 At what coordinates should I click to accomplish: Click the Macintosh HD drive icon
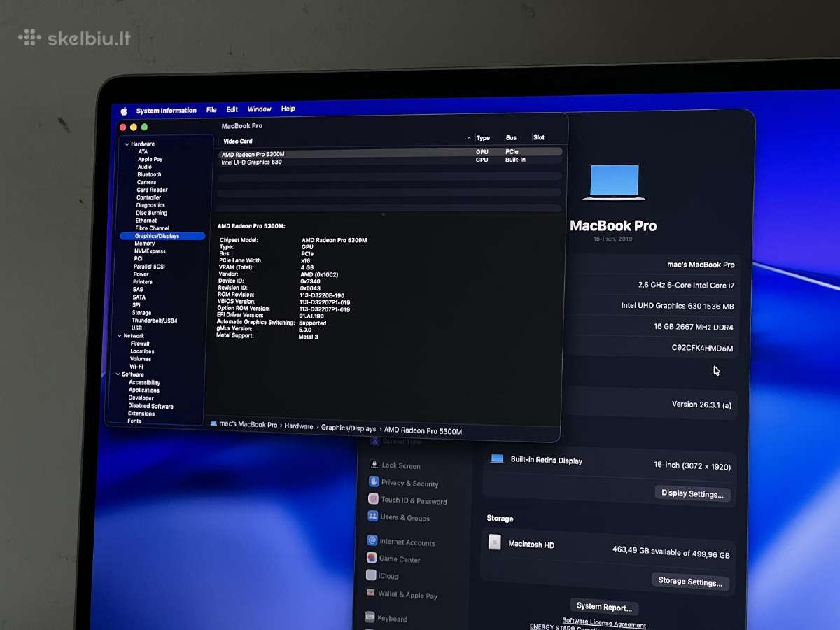(494, 542)
